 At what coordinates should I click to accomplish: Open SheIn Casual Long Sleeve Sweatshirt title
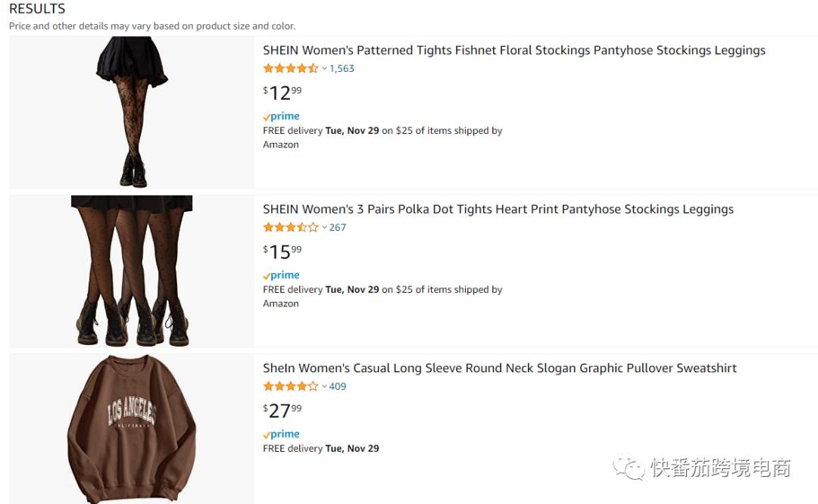tap(499, 369)
